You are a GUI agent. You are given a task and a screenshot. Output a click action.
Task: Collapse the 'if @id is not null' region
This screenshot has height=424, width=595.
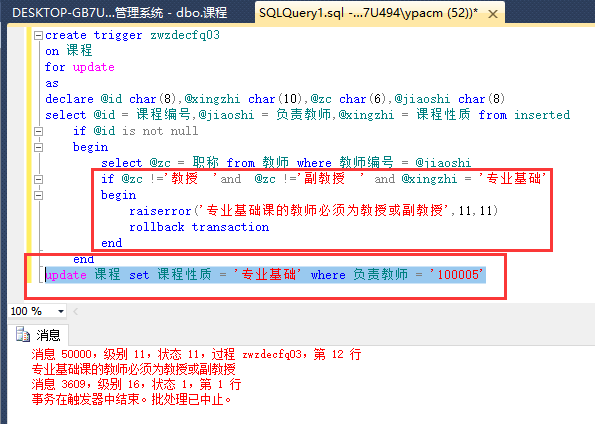click(38, 131)
